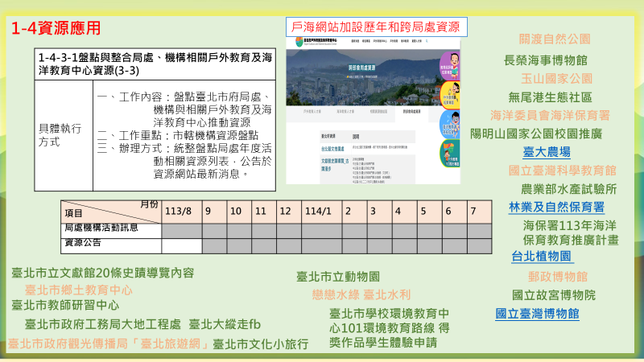Click the 國立故宮博物院 text
The image size is (644, 362).
(554, 295)
